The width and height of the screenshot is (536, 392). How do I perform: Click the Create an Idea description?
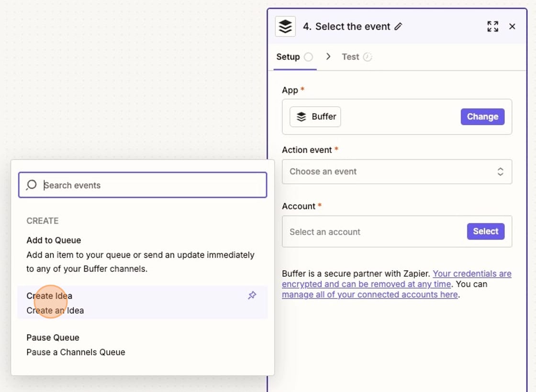(x=55, y=311)
